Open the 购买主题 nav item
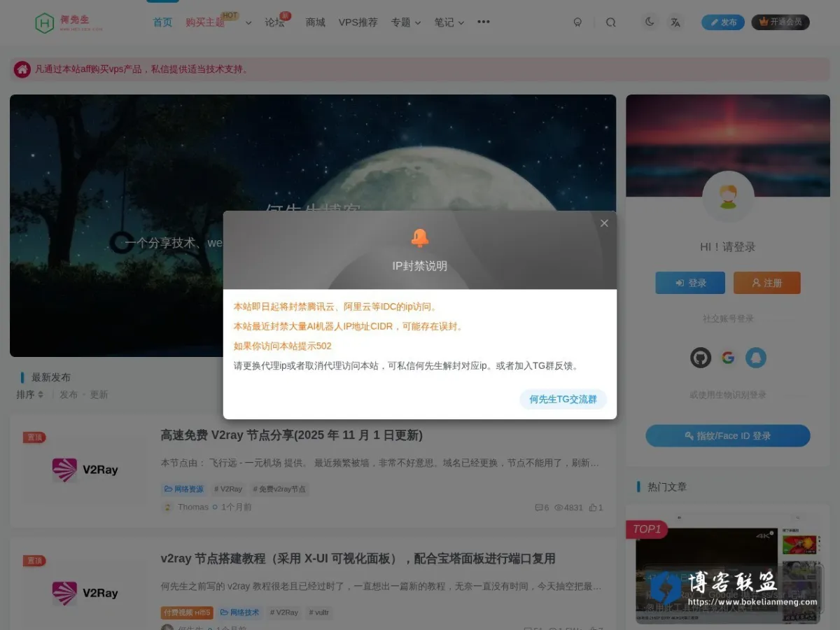 (x=205, y=22)
